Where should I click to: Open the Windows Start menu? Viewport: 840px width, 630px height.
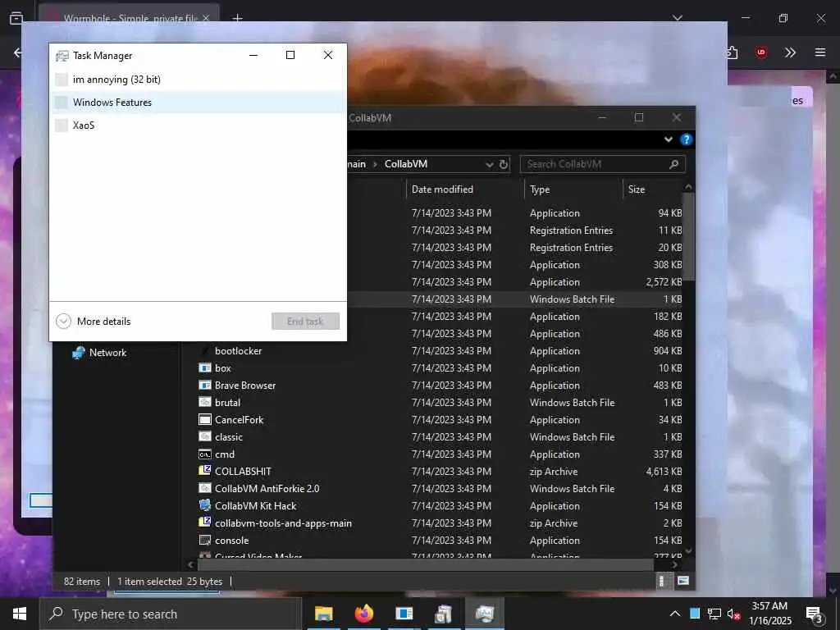[x=20, y=614]
